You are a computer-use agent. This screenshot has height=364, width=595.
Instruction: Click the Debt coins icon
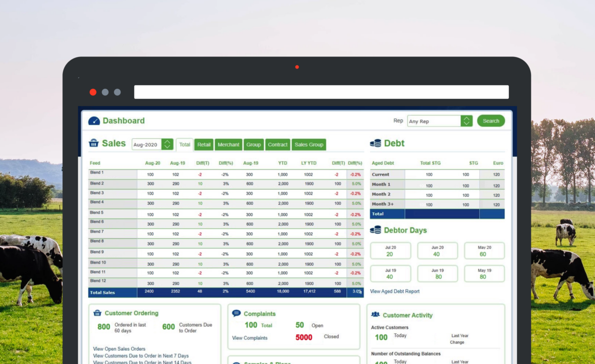[x=375, y=143]
